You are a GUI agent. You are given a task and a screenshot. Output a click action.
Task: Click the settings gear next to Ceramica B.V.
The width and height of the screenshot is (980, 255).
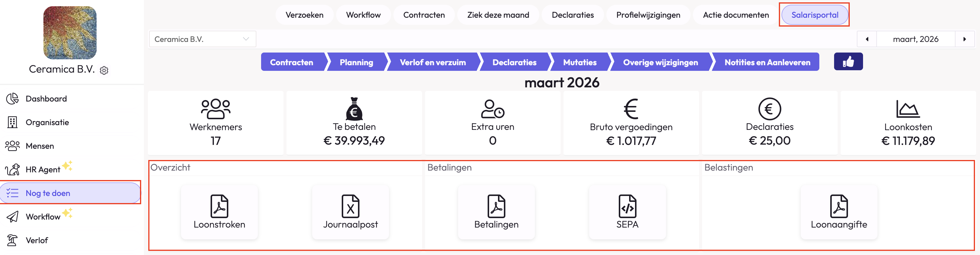tap(104, 70)
